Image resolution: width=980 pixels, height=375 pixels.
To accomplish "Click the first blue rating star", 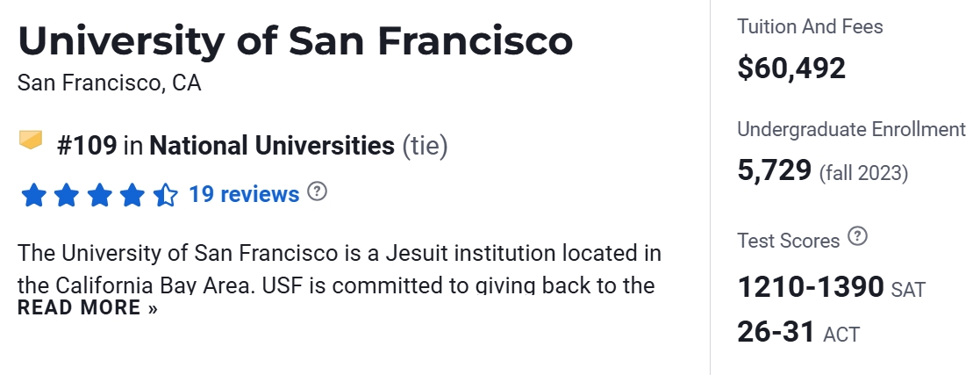I will [x=33, y=194].
